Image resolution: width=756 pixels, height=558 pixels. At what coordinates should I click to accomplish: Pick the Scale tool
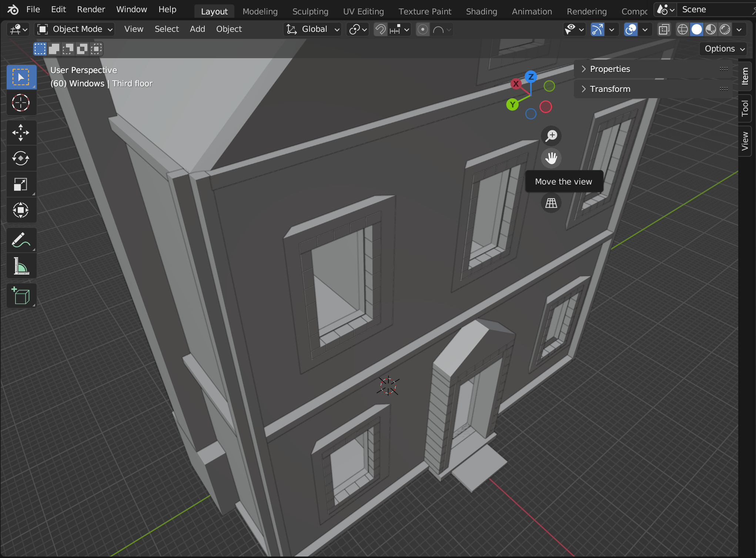pos(21,184)
